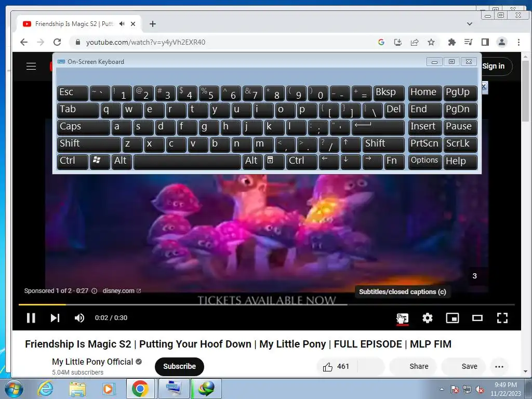Screen dimensions: 532x399
Task: Click the context menu key on keyboard
Action: tap(274, 161)
